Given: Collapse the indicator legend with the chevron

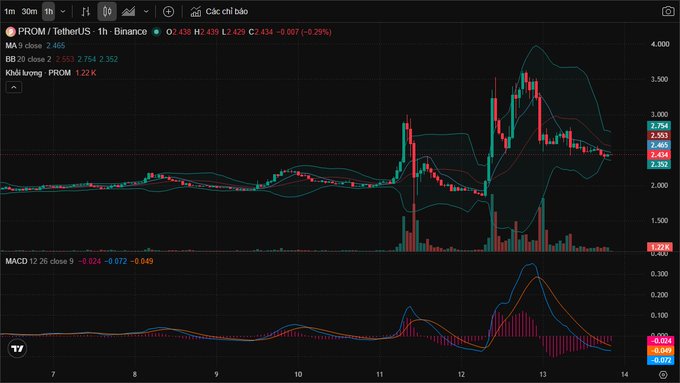Looking at the screenshot, I should (x=14, y=88).
